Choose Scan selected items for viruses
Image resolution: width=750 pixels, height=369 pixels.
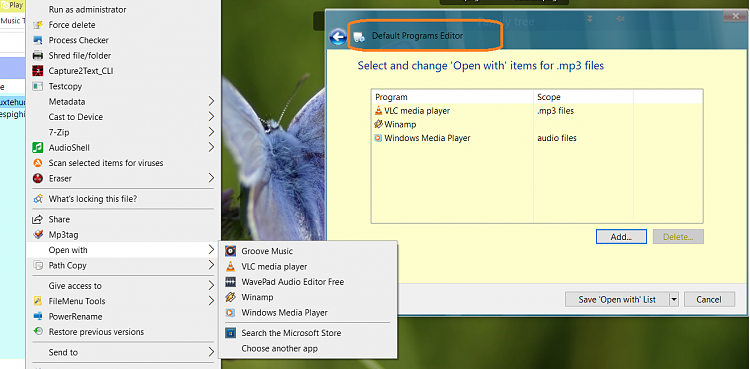click(106, 163)
